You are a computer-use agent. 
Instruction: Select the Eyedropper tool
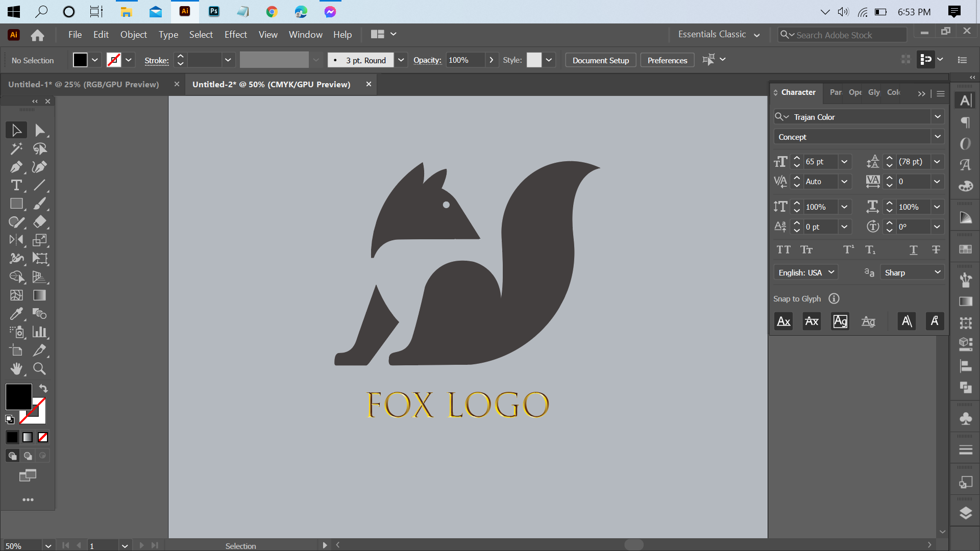tap(16, 314)
